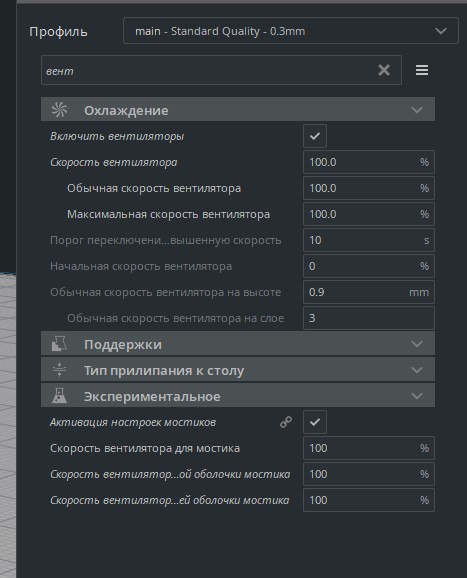This screenshot has height=578, width=467.
Task: Click the cooling fan icon beside Охлаждение
Action: (x=59, y=109)
